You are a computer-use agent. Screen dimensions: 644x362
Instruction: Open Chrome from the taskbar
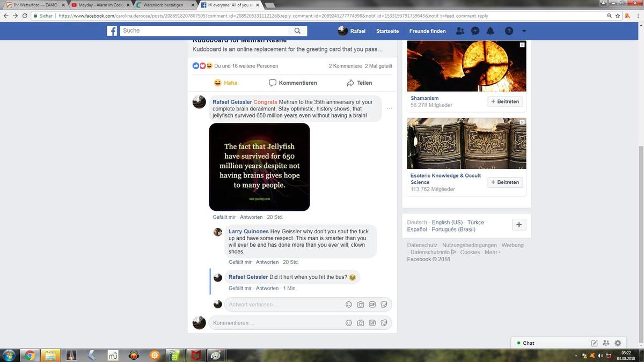pyautogui.click(x=30, y=355)
